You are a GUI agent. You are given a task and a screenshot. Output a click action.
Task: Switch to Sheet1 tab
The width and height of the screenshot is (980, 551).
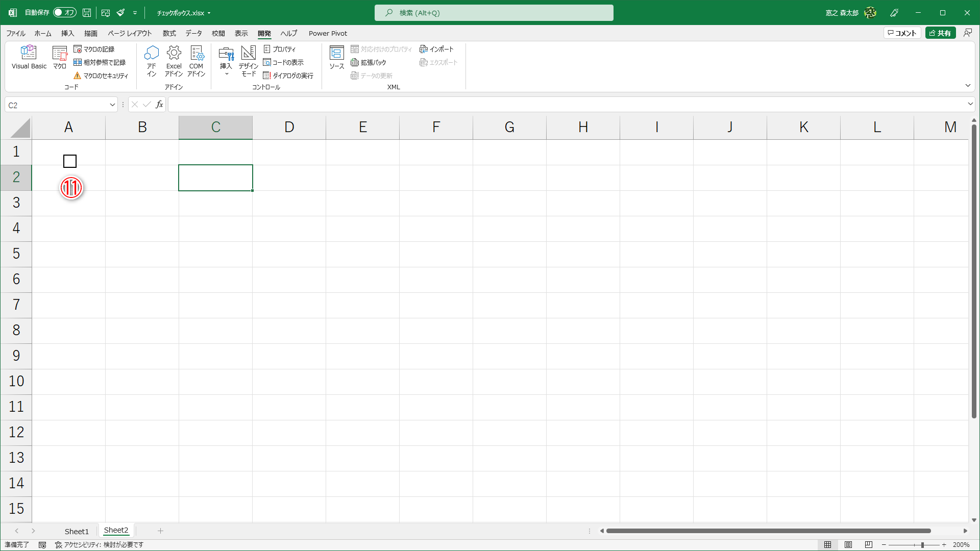pyautogui.click(x=77, y=531)
